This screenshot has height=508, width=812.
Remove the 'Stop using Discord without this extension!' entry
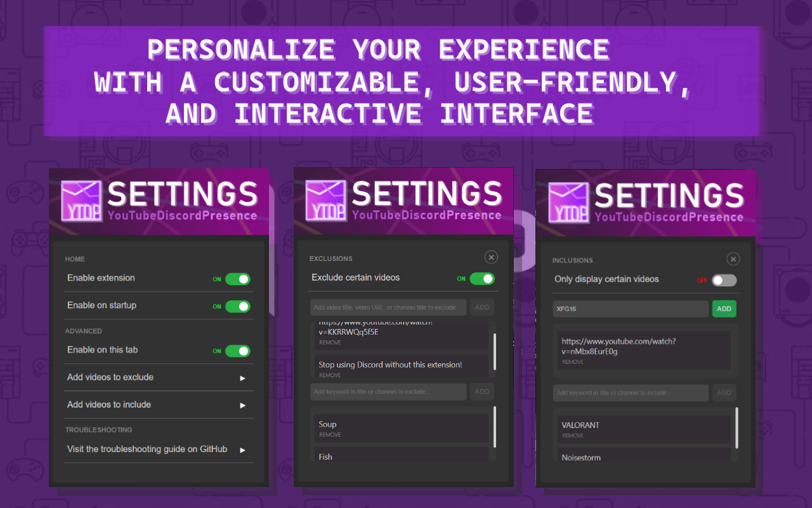click(330, 375)
